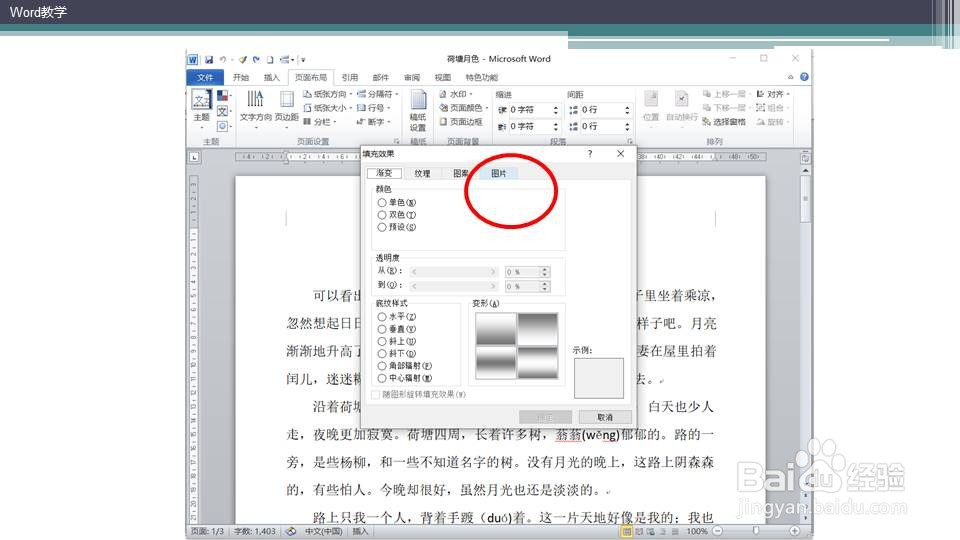This screenshot has height=540, width=960.
Task: Open Columns (分栏) dropdown
Action: click(x=320, y=122)
